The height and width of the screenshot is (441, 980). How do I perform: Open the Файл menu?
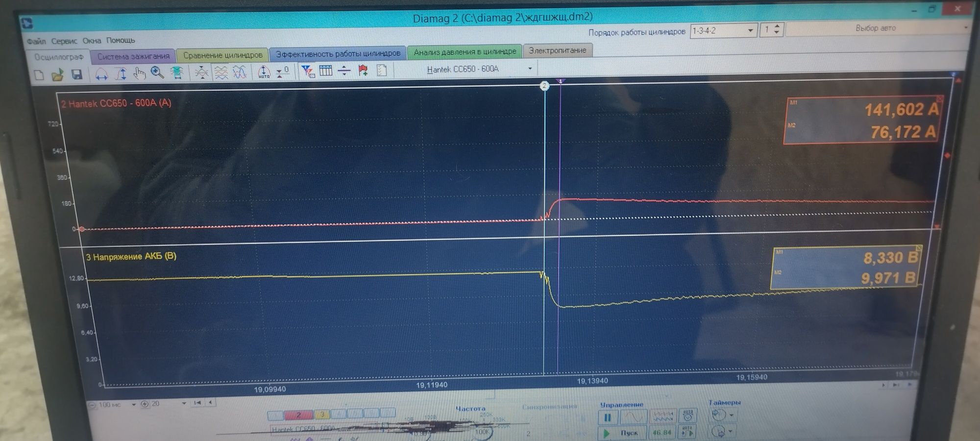point(36,42)
